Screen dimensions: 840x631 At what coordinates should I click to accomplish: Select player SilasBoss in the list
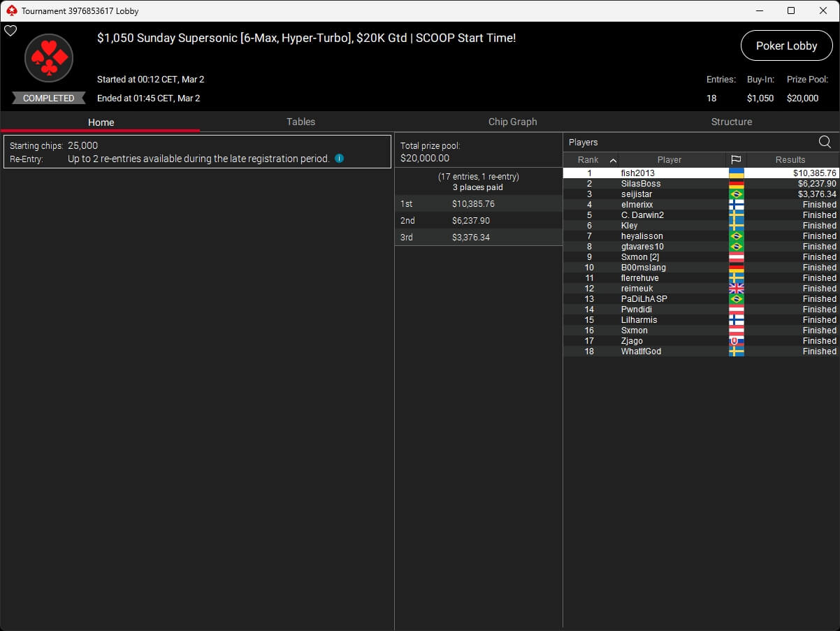coord(640,184)
